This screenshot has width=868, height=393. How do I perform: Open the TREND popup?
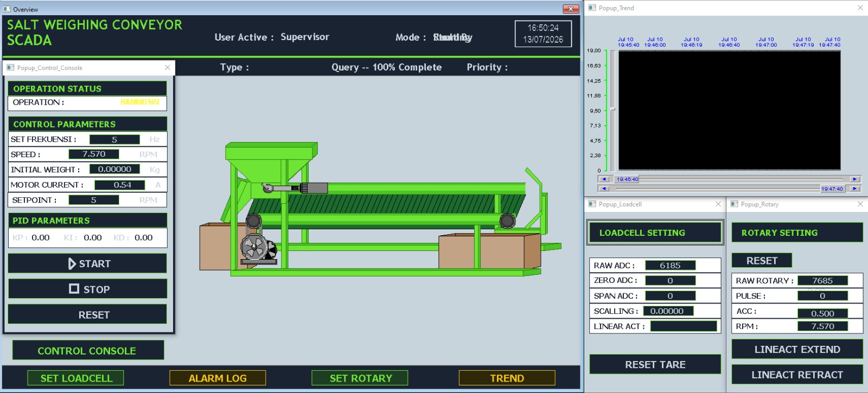click(x=507, y=378)
